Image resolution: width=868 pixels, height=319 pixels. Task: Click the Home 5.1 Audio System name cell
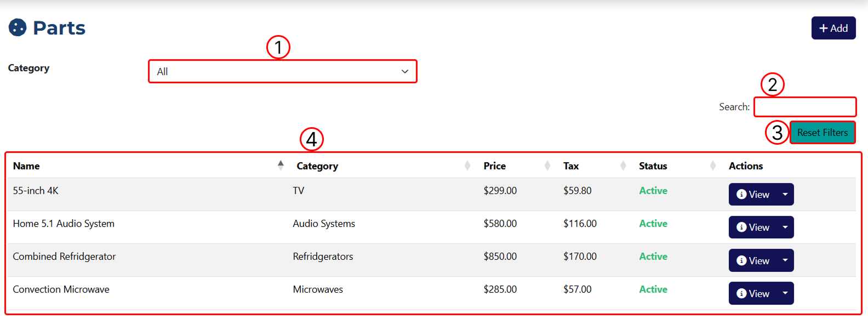64,224
